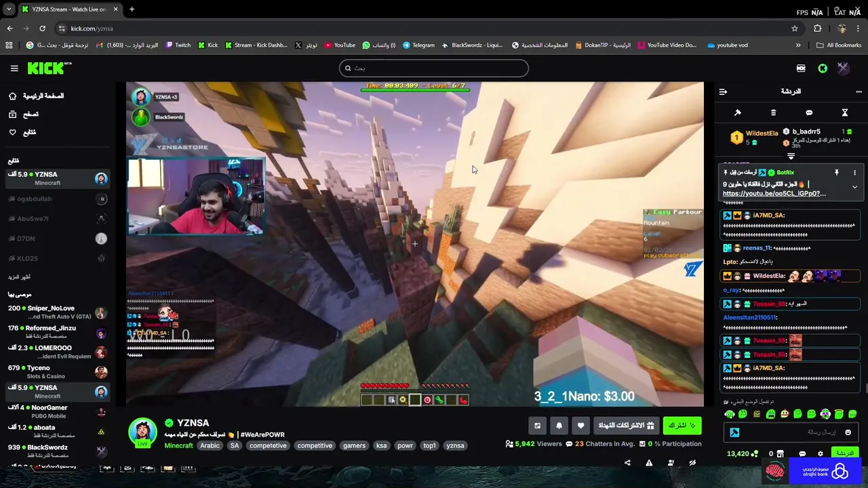Expand the gift leaderboard panel

point(791,157)
